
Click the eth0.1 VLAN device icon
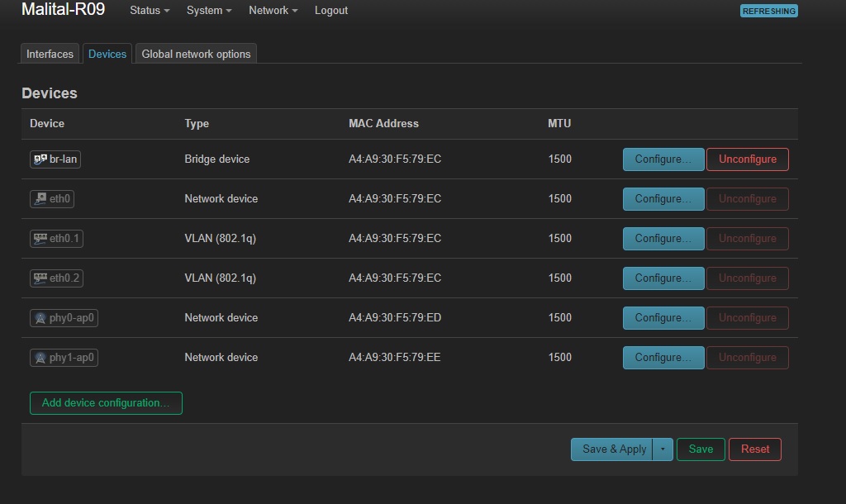(40, 239)
